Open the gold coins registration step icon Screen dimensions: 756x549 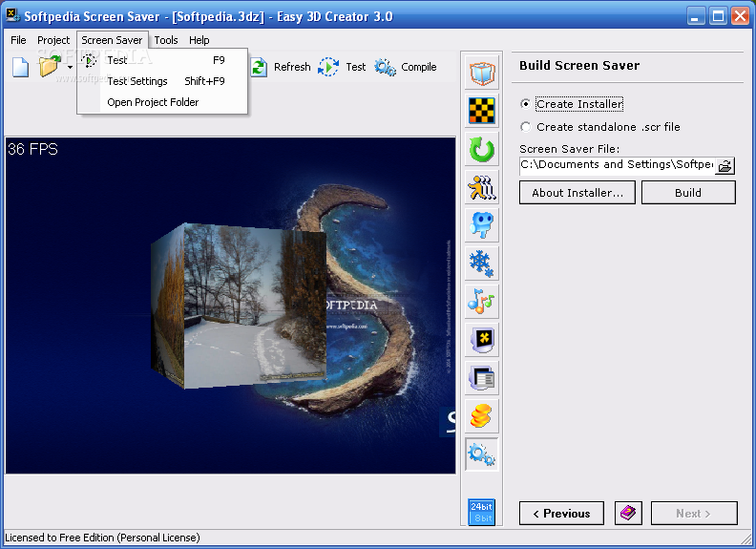[x=482, y=416]
